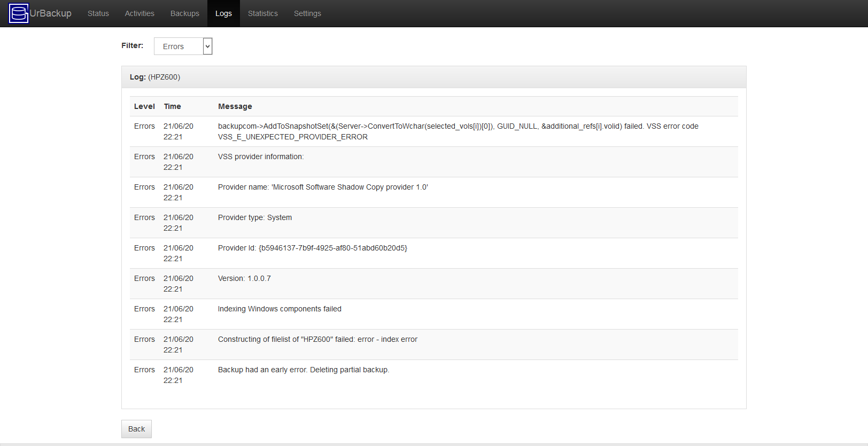Click the timestamp of the Indexing failed row
The image size is (868, 446).
[179, 314]
